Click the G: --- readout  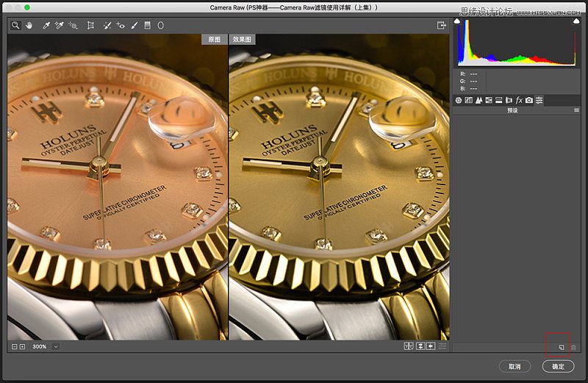469,81
